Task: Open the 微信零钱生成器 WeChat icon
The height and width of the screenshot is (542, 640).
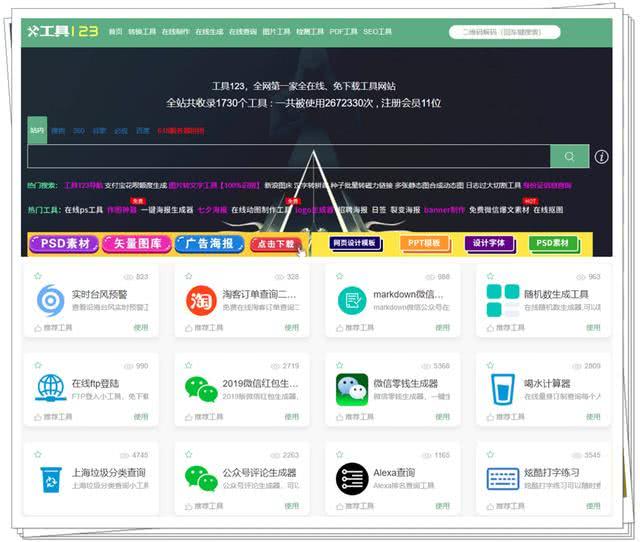Action: pyautogui.click(x=352, y=389)
